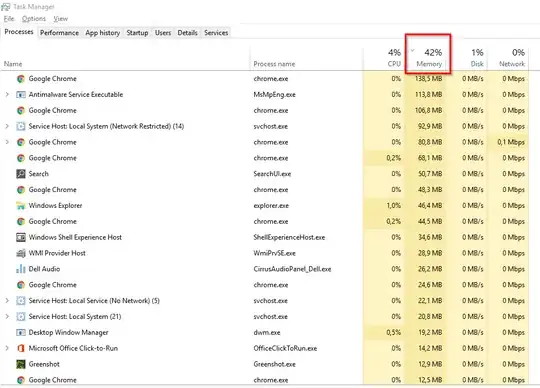
Task: Expand the Google Chrome 80,8 MB group
Action: click(x=7, y=142)
